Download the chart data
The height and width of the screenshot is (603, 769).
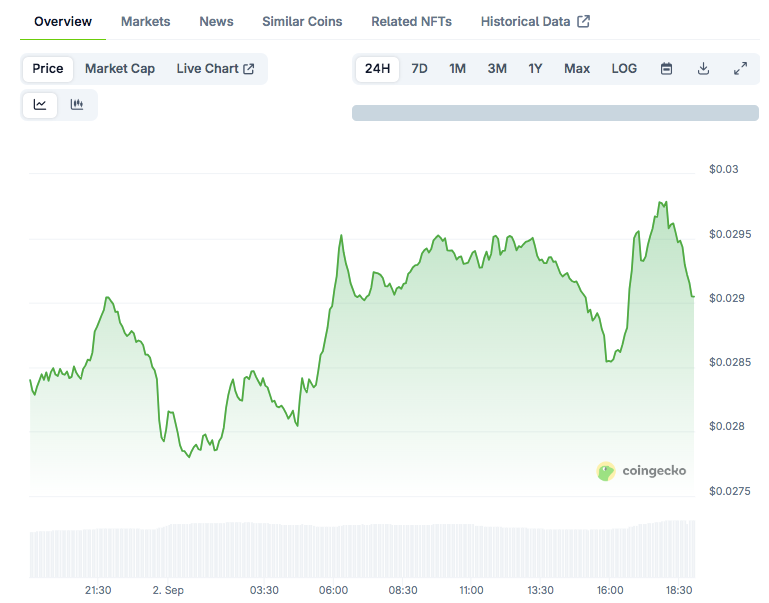703,69
